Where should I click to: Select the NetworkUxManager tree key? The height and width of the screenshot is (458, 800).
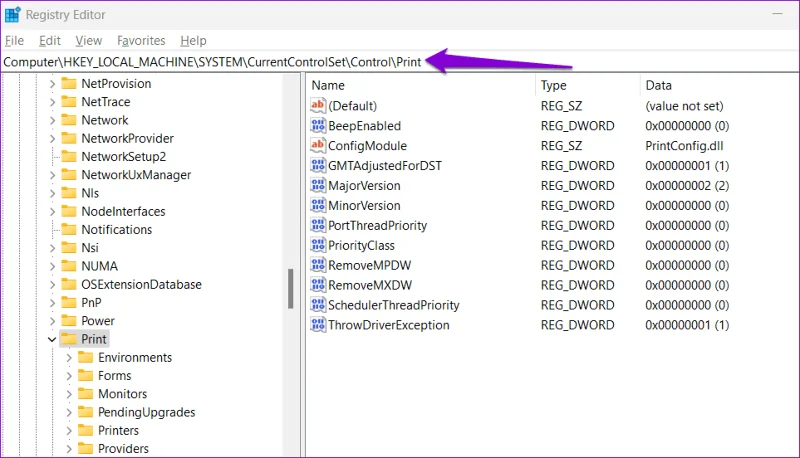click(136, 175)
